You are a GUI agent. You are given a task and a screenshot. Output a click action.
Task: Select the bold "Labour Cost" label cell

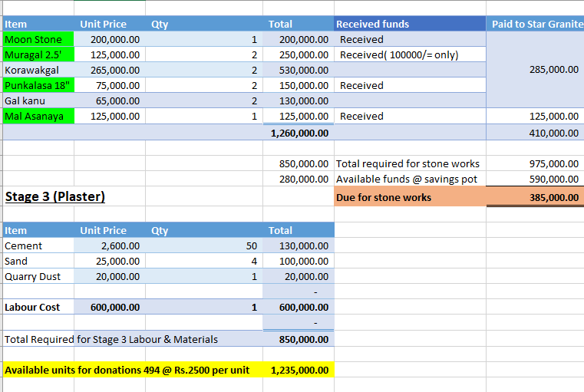click(38, 307)
